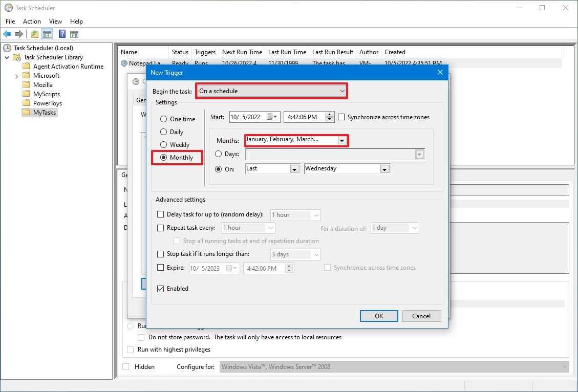This screenshot has width=578, height=392.
Task: Toggle the Show/Hide Action Pane icon
Action: [x=74, y=34]
